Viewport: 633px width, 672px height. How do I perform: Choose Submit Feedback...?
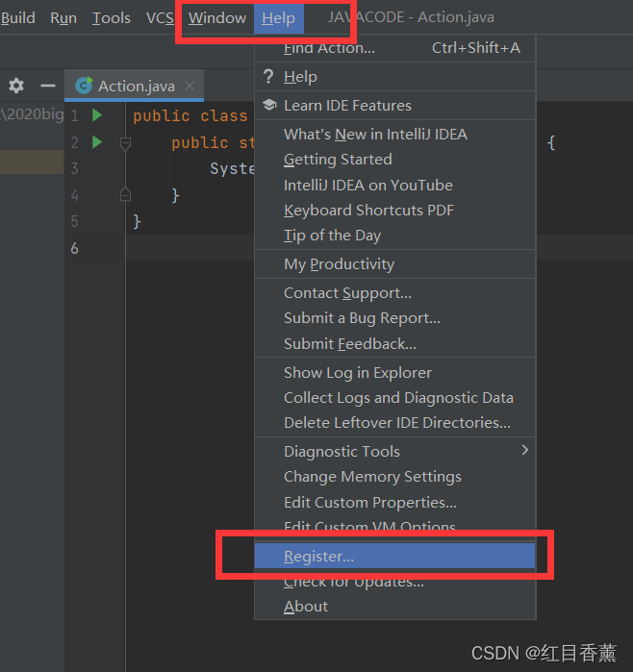tap(395, 344)
